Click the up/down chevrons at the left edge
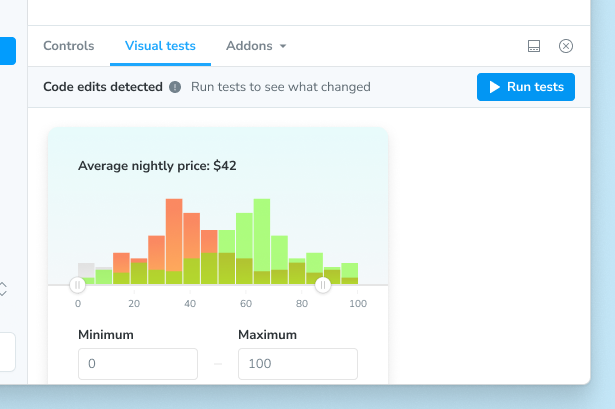 pos(3,289)
